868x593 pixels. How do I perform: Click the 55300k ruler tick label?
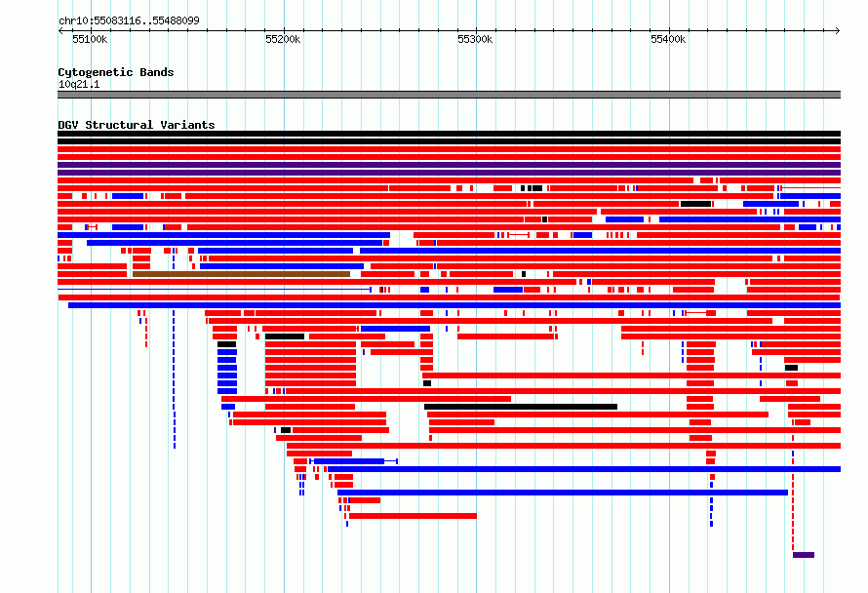[x=475, y=39]
